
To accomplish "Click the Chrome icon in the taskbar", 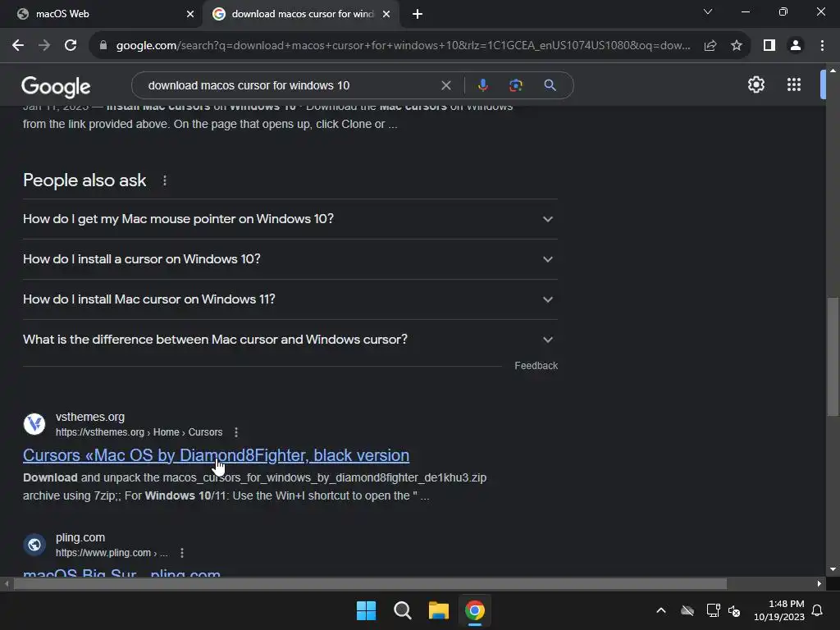I will pyautogui.click(x=475, y=610).
